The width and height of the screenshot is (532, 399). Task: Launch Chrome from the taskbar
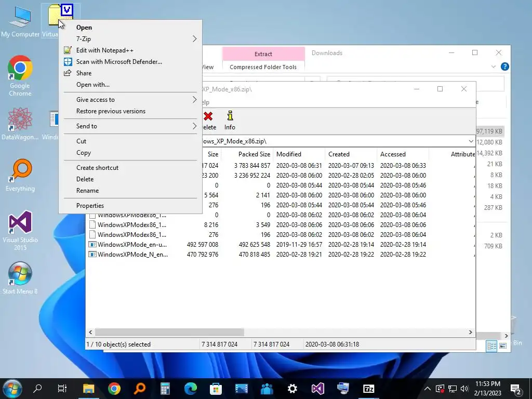(114, 389)
